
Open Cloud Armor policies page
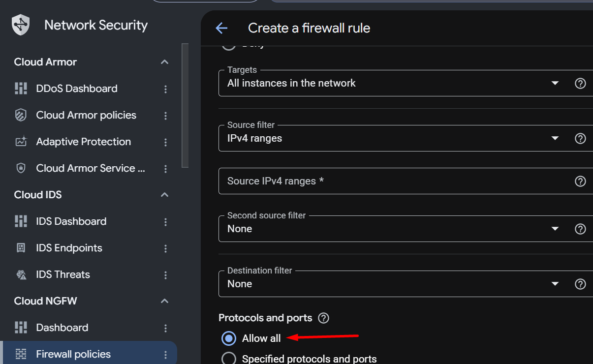[x=86, y=115]
